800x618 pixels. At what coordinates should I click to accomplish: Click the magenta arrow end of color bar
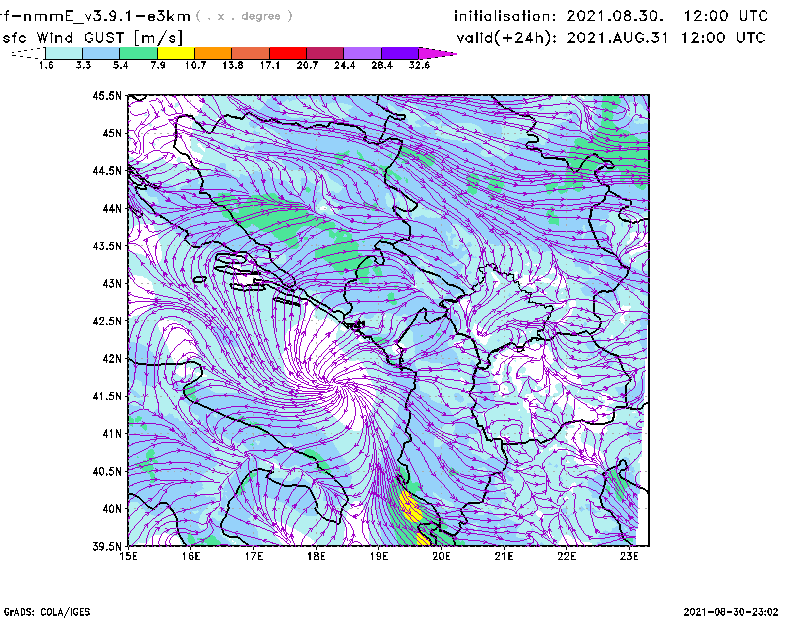tap(437, 53)
